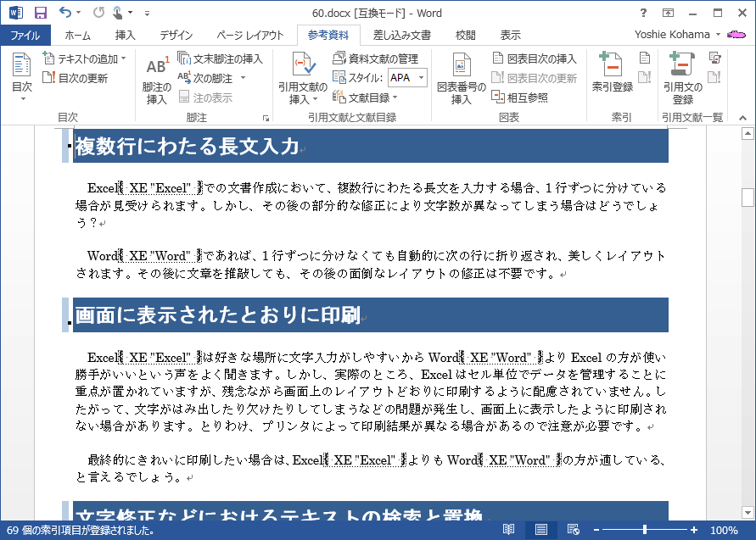Viewport: 756px width, 540px height.
Task: Open the 文献目録 bibliography dropdown
Action: click(365, 97)
